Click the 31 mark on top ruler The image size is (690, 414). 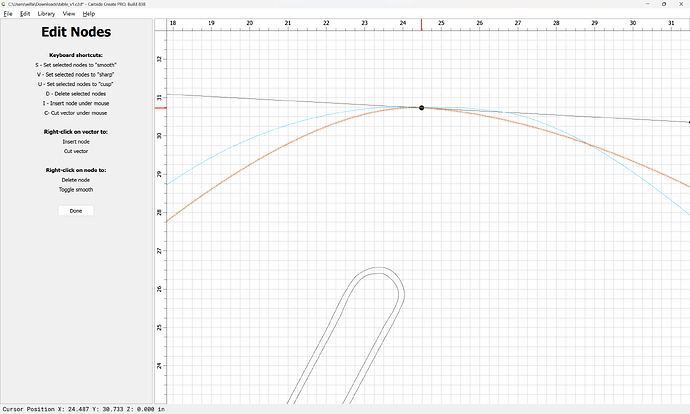pos(671,22)
